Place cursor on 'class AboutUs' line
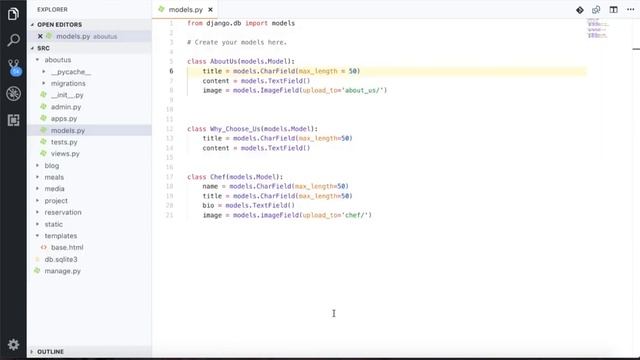The width and height of the screenshot is (640, 360). point(241,61)
